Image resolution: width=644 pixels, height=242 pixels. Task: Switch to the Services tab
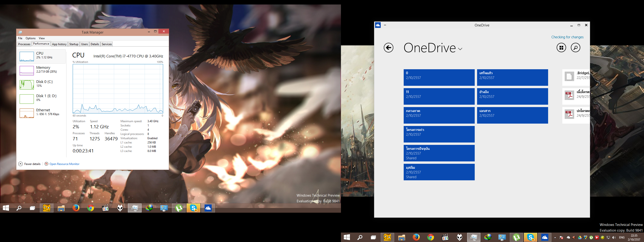[x=107, y=44]
